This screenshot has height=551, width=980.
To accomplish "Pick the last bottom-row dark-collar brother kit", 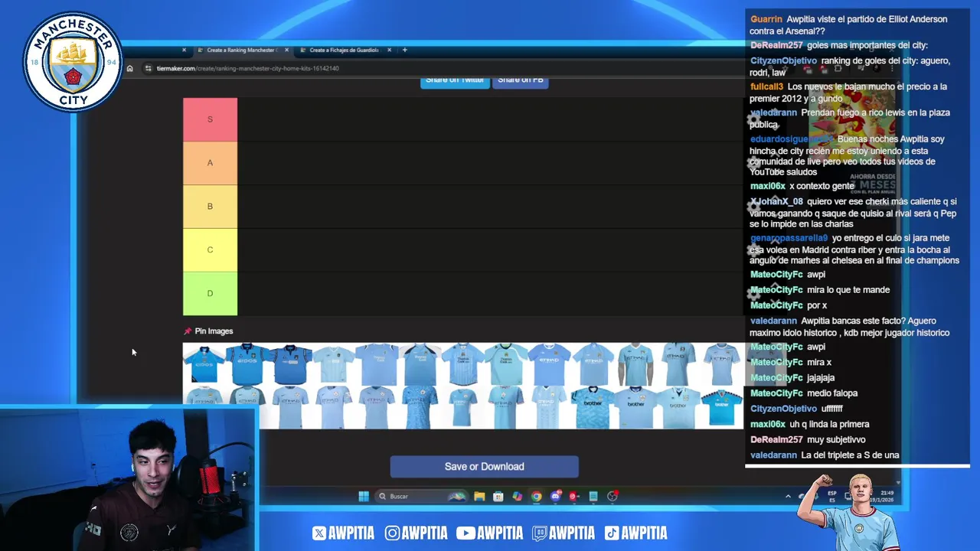I will click(x=722, y=407).
